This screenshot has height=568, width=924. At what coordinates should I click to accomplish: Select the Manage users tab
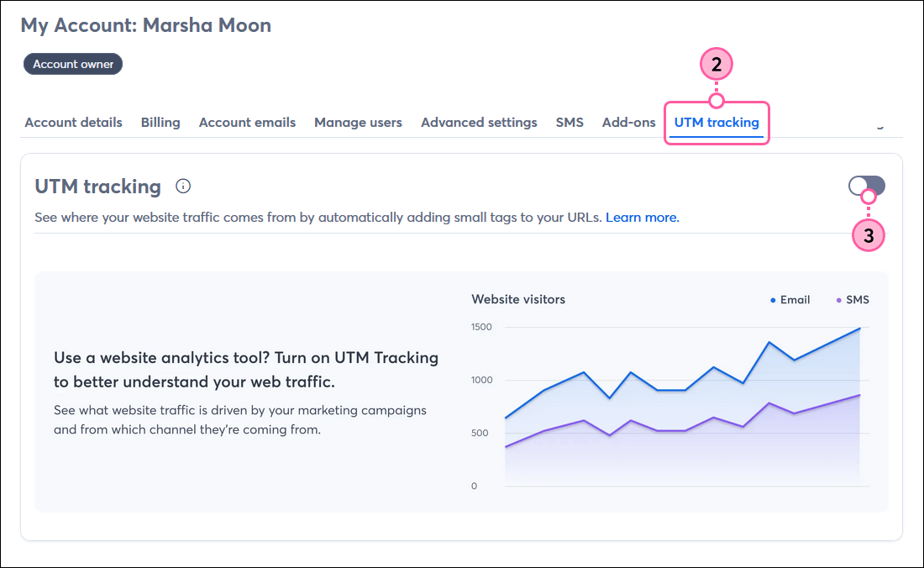358,122
